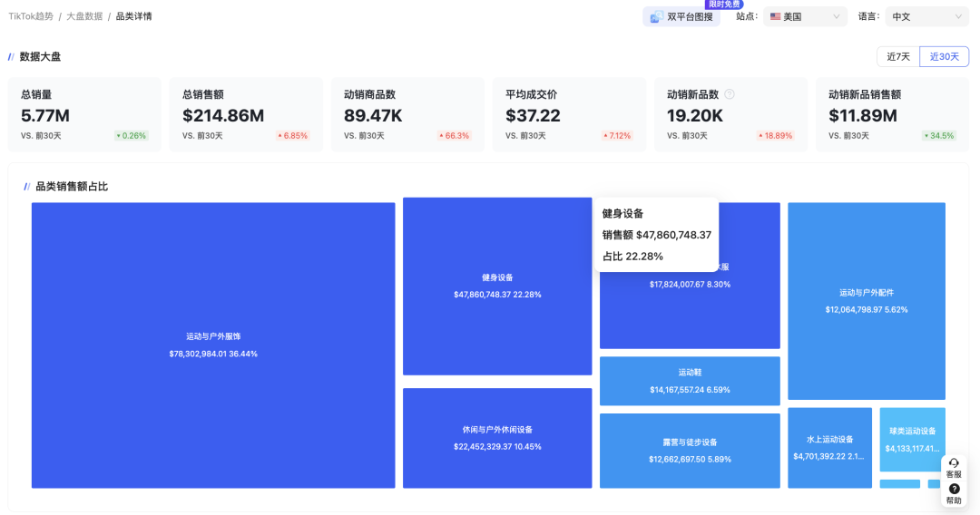Viewport: 980px width, 515px height.
Task: Click the 数据大盘 section heading
Action: pyautogui.click(x=40, y=57)
